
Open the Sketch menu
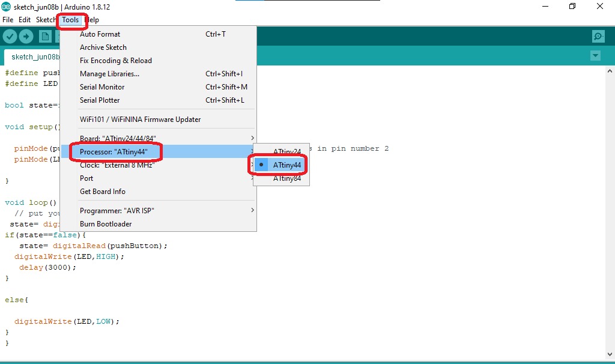pos(46,20)
